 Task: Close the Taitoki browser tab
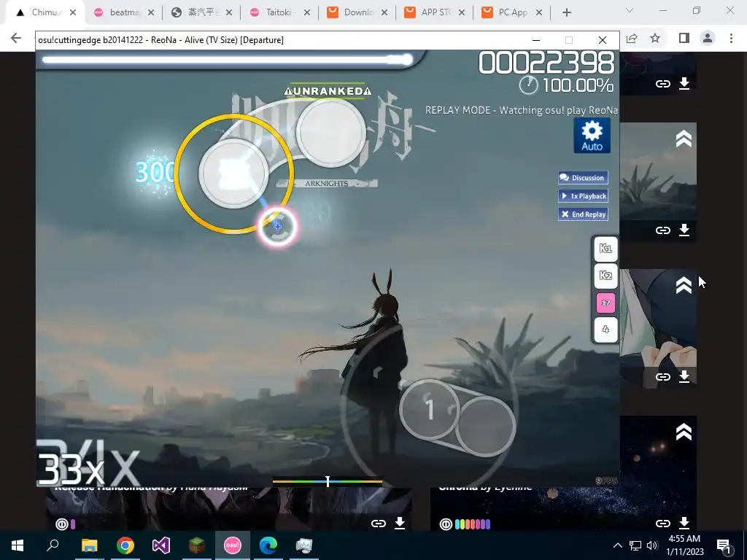(x=307, y=13)
